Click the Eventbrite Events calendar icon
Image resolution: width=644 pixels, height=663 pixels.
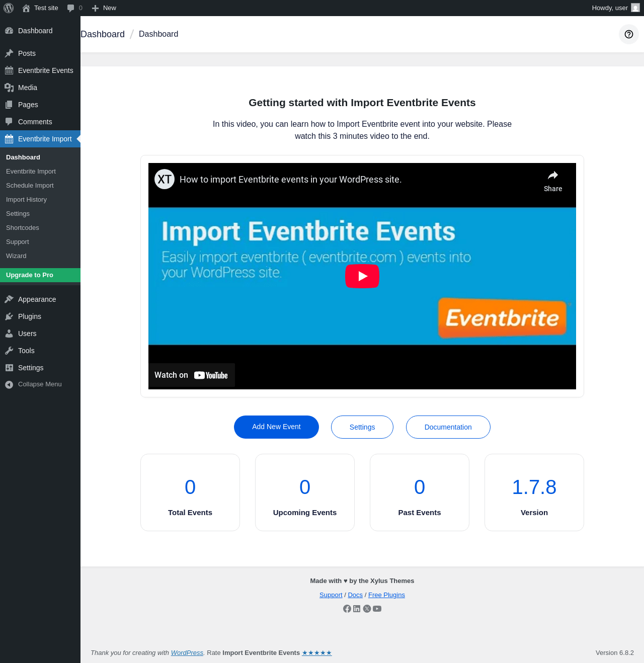pyautogui.click(x=9, y=70)
